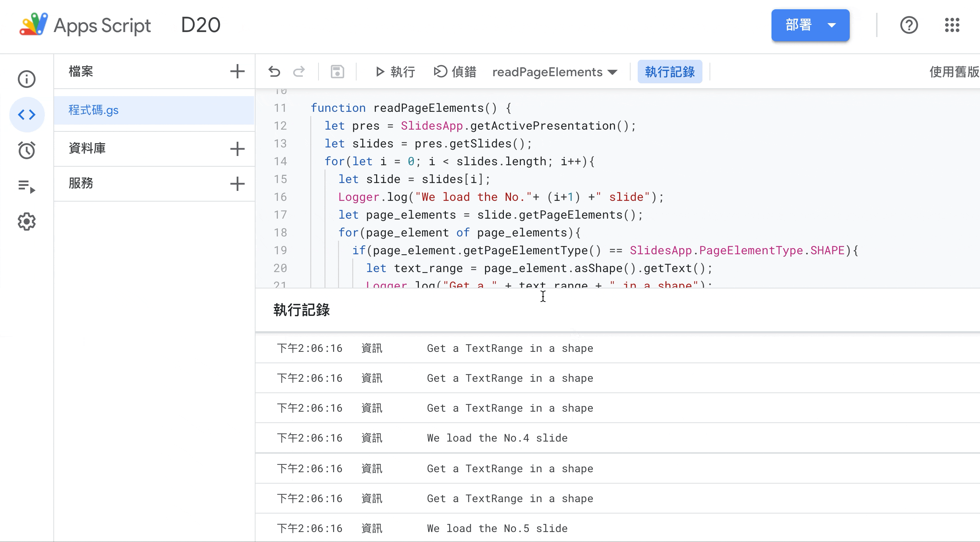Open the help question mark icon

click(909, 25)
